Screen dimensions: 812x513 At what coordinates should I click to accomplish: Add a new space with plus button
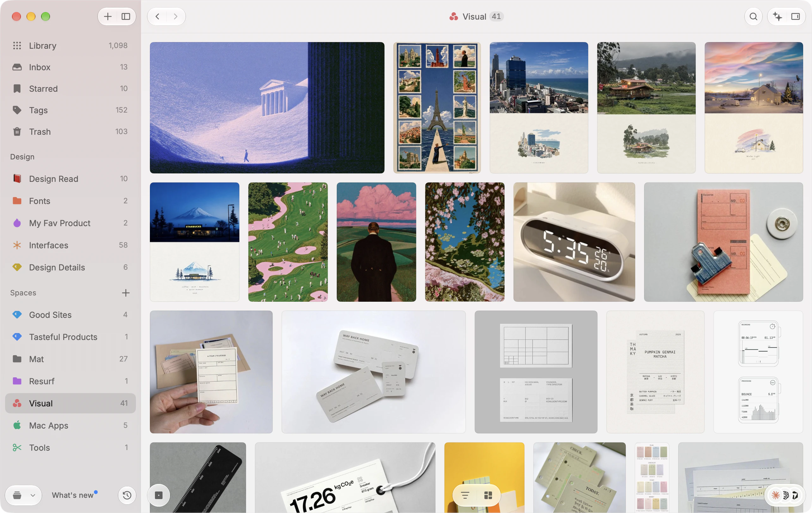click(x=126, y=293)
